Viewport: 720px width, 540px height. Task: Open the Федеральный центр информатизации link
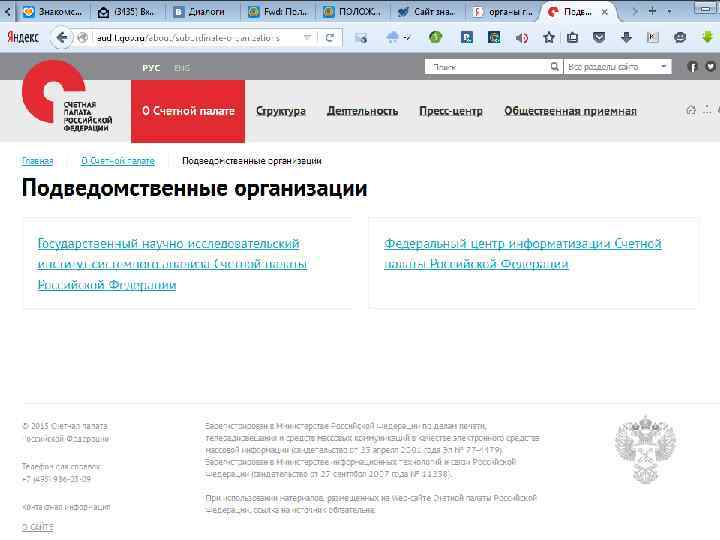[x=523, y=253]
